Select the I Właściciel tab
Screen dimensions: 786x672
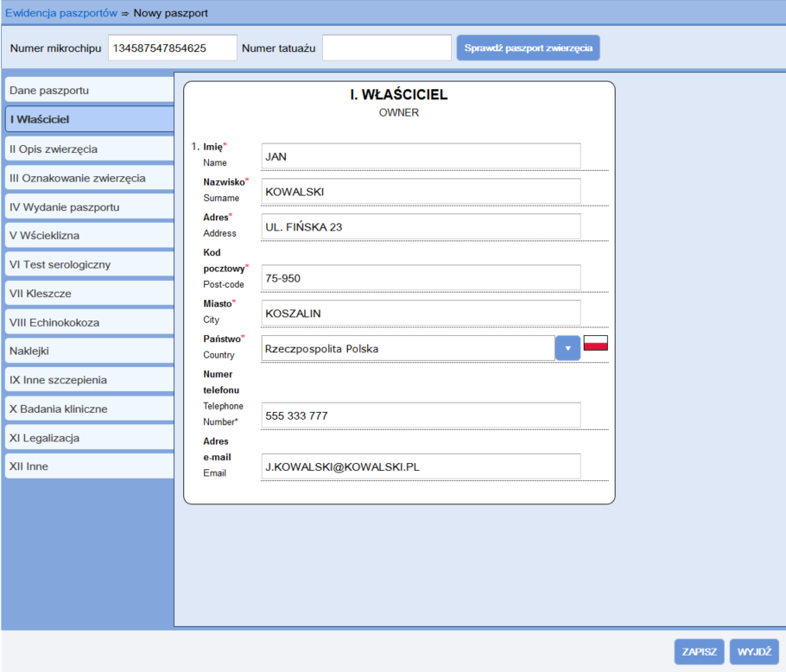[x=90, y=119]
